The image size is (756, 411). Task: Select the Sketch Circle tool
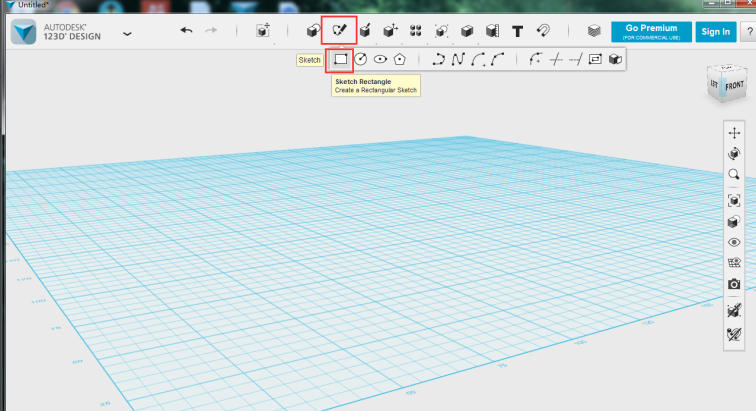tap(361, 59)
